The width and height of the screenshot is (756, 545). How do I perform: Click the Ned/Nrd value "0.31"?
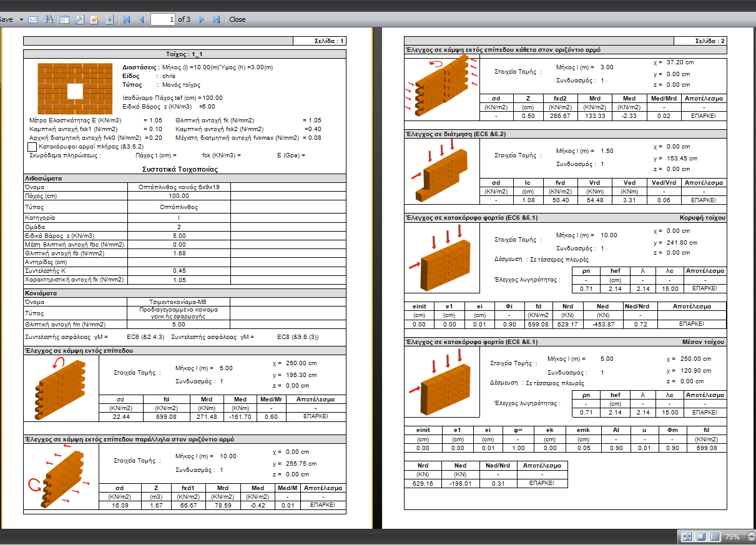tap(498, 483)
